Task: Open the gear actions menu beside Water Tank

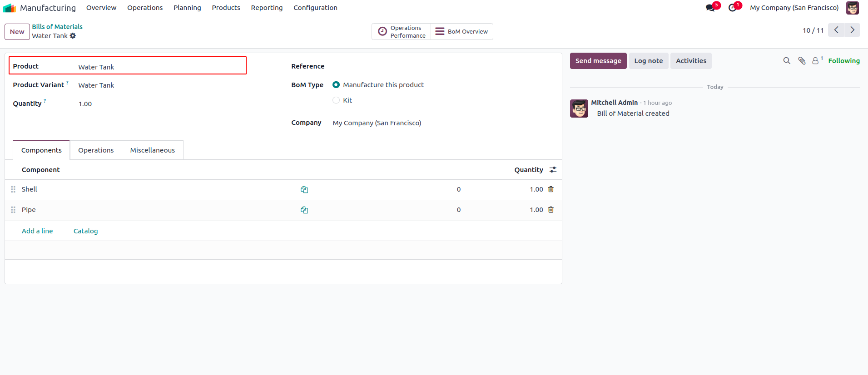Action: [x=73, y=36]
